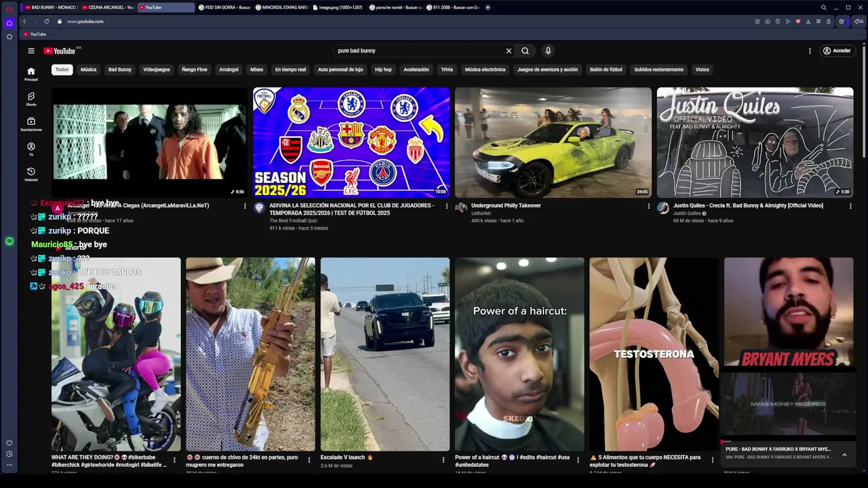Screen dimensions: 868x488
Task: Reload the page with the refresh icon
Action: (46, 22)
